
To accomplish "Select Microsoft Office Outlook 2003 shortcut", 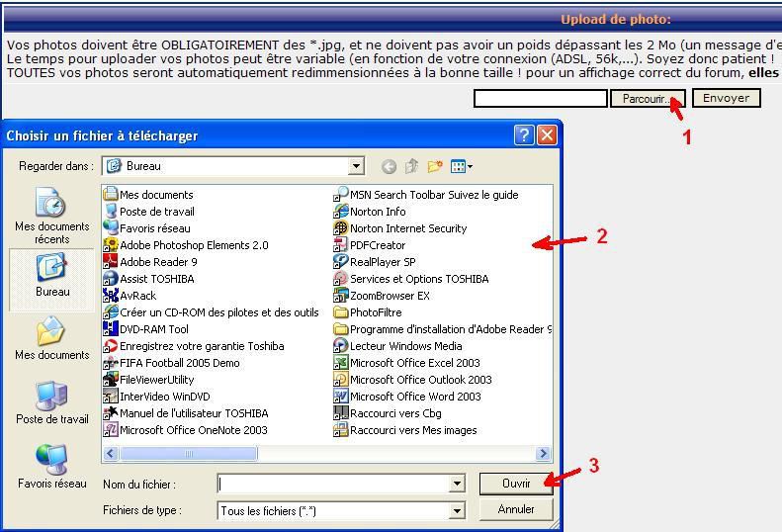I will [x=413, y=380].
